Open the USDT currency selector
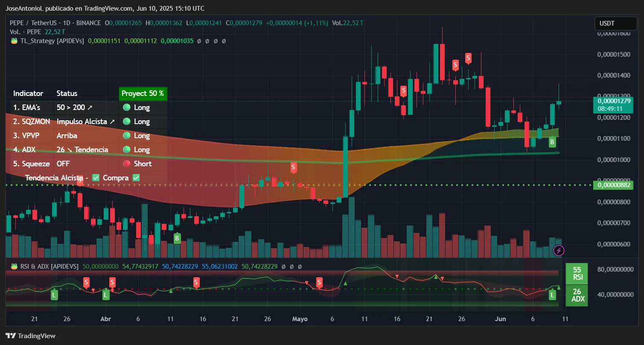Screen dimensions: 644x345 point(612,23)
